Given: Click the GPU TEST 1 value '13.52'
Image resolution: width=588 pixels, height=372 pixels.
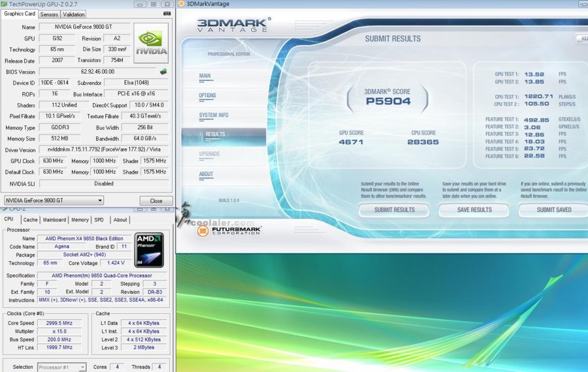Looking at the screenshot, I should [x=534, y=74].
